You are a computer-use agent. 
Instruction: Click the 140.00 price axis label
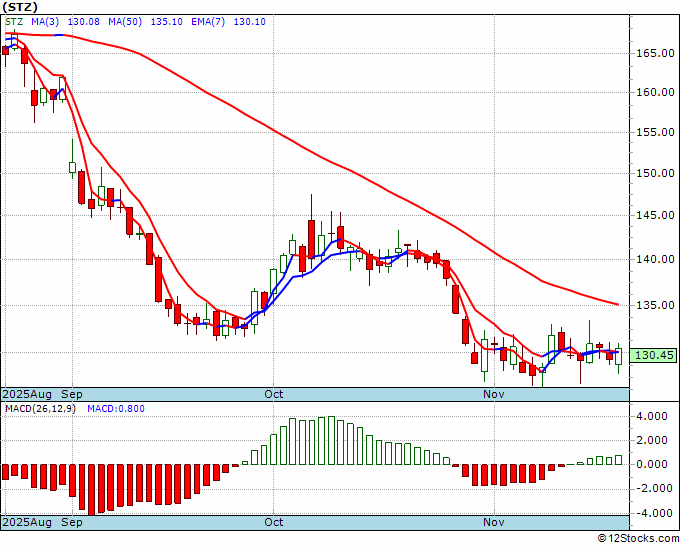tap(655, 259)
